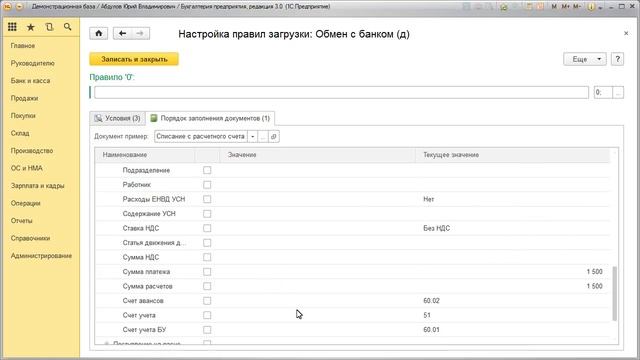Click the Значение column header
This screenshot has width=640, height=360.
[318, 155]
